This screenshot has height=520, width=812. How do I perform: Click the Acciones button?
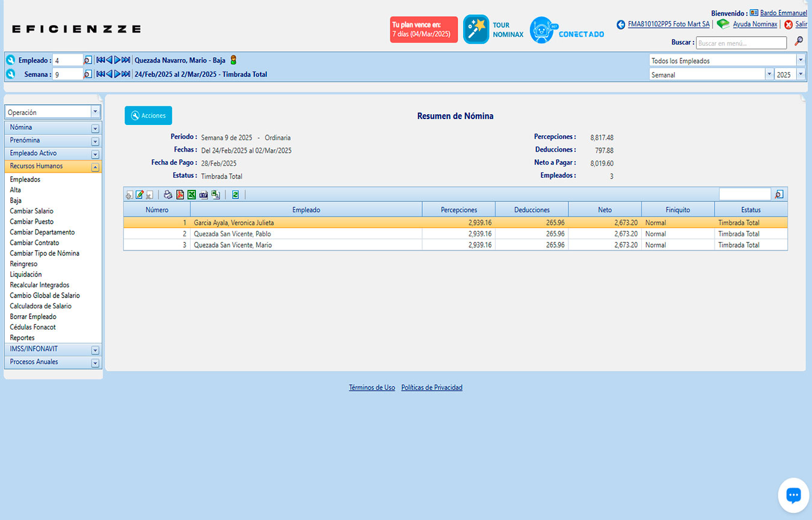coord(148,115)
